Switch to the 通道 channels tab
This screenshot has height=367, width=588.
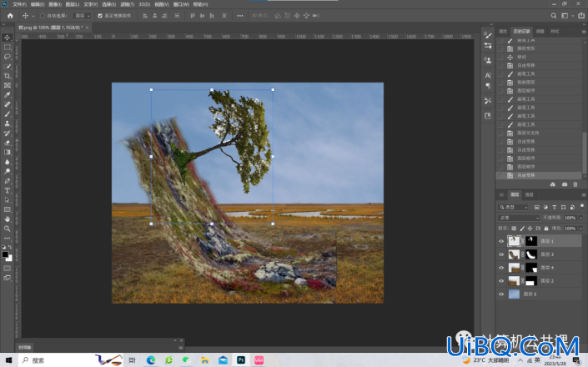click(529, 194)
